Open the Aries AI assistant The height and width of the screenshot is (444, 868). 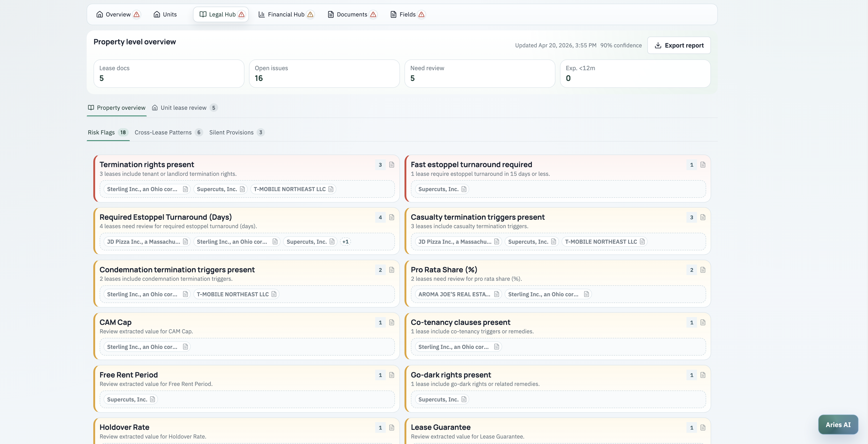pos(838,425)
